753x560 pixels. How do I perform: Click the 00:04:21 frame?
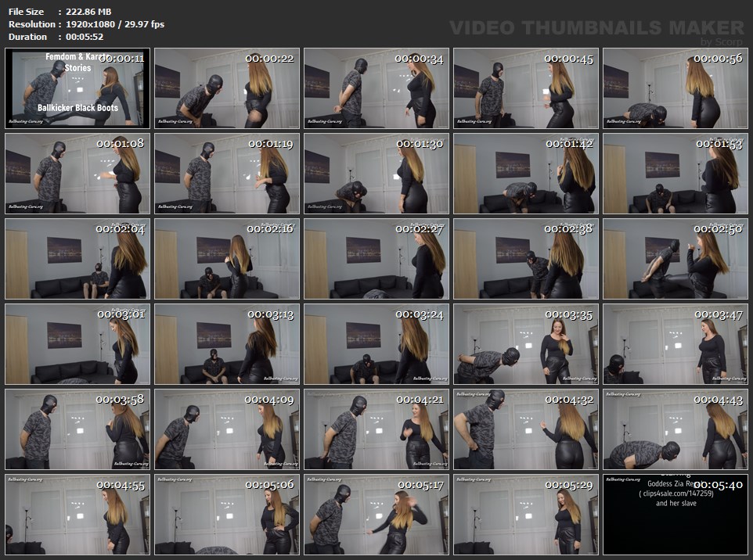click(x=376, y=429)
